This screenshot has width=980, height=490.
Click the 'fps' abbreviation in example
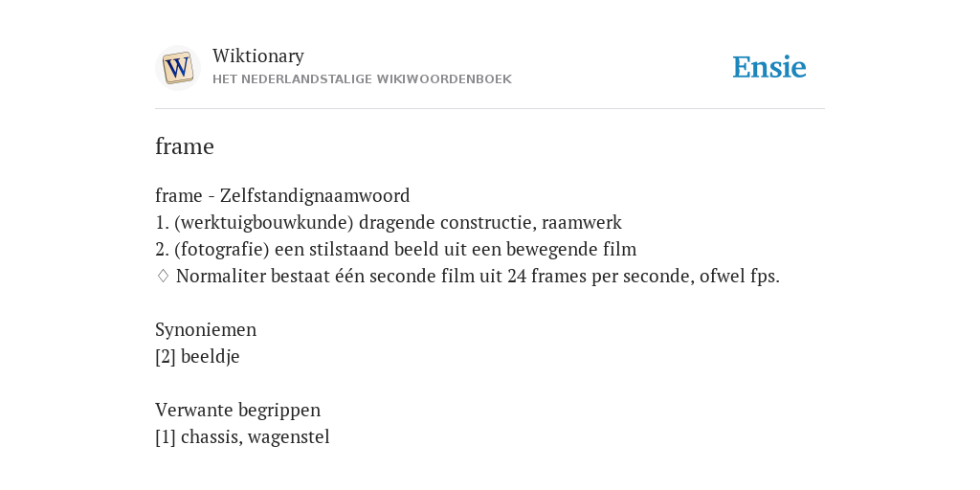coord(763,277)
